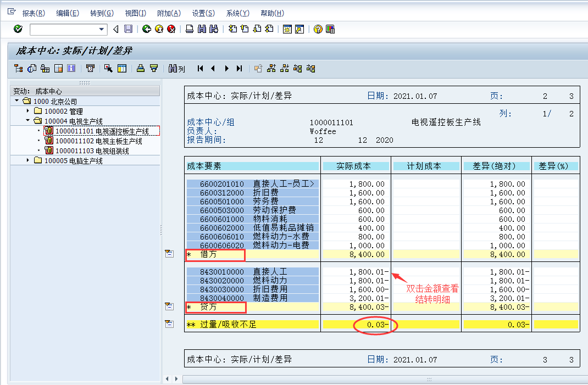Expand the 100002 管理 folder node
588x385 pixels.
pos(27,110)
